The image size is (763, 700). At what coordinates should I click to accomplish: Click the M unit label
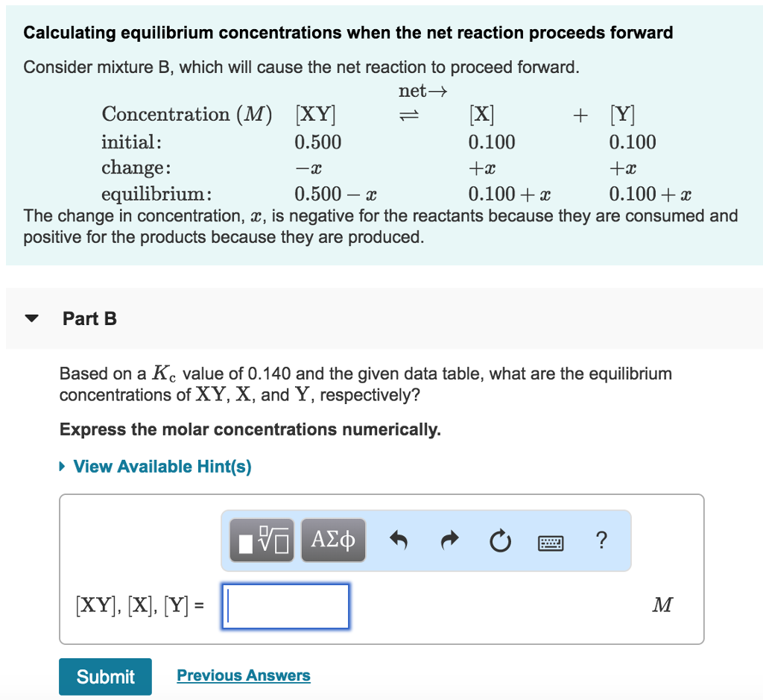pos(660,605)
